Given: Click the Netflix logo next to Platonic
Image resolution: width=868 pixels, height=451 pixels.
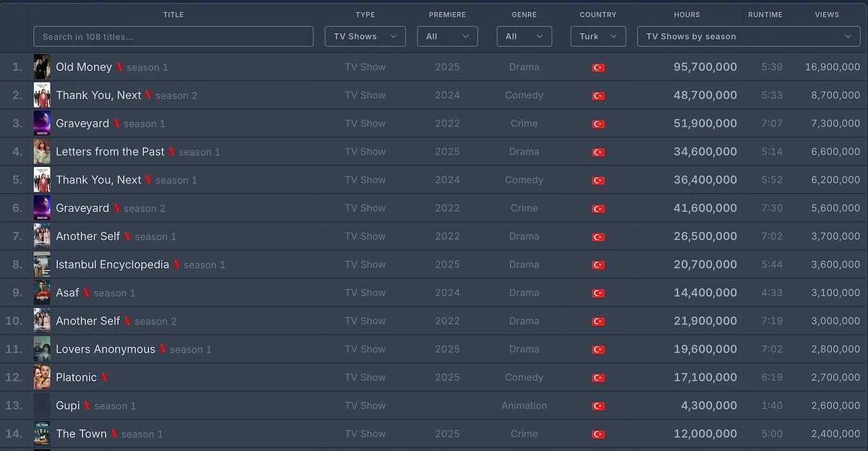Looking at the screenshot, I should [x=104, y=377].
